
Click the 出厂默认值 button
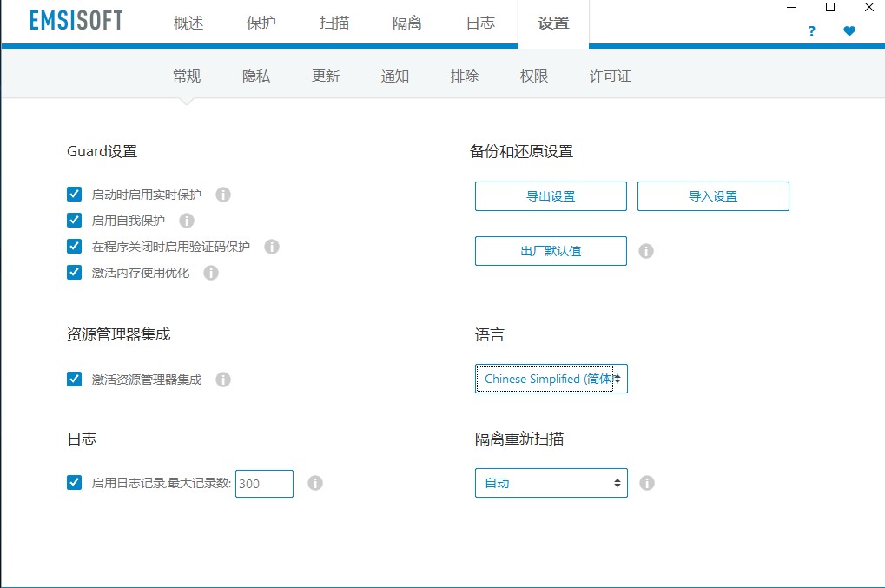551,251
